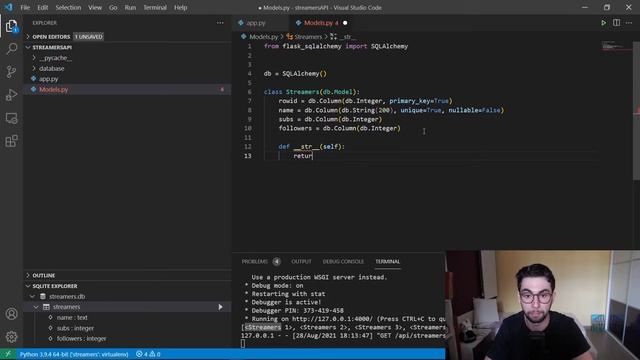This screenshot has width=640, height=360.
Task: Open the View menu
Action: click(95, 7)
